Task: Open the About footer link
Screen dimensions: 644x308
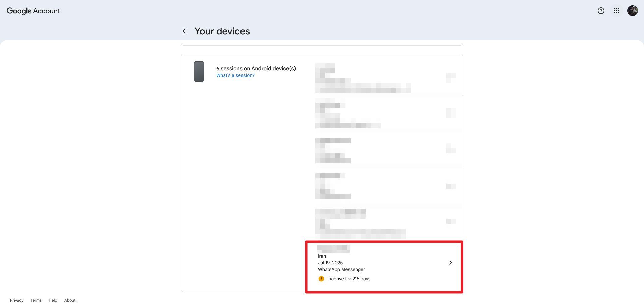Action: [70, 300]
